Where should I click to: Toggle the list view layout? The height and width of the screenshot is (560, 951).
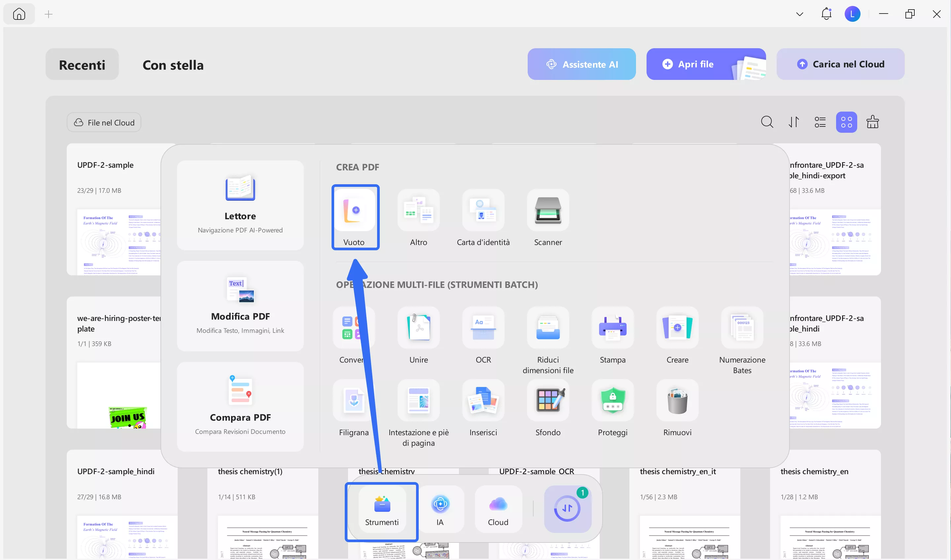tap(820, 122)
